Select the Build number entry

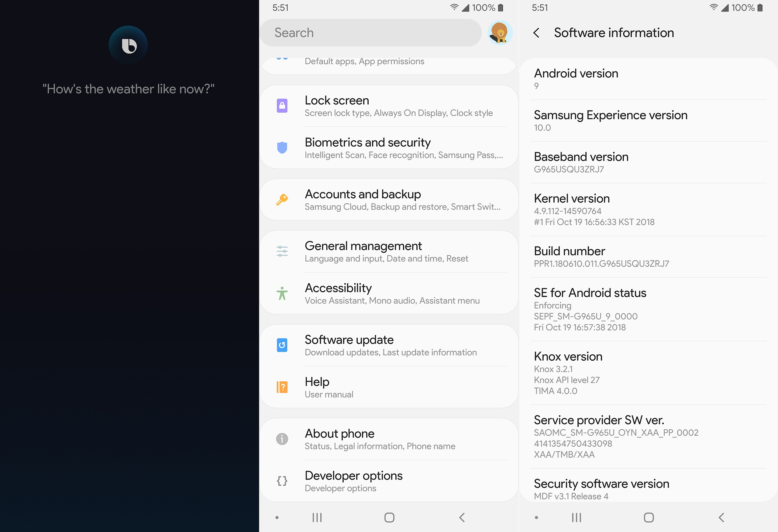pos(648,257)
